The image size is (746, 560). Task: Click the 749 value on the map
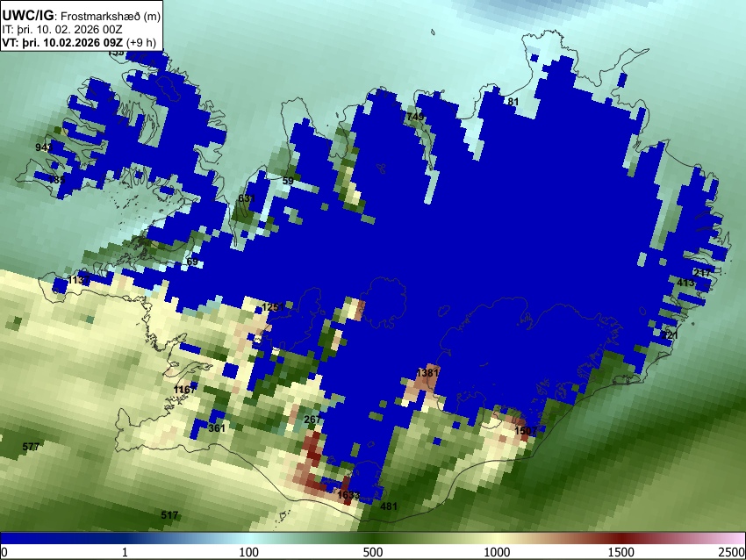(415, 117)
